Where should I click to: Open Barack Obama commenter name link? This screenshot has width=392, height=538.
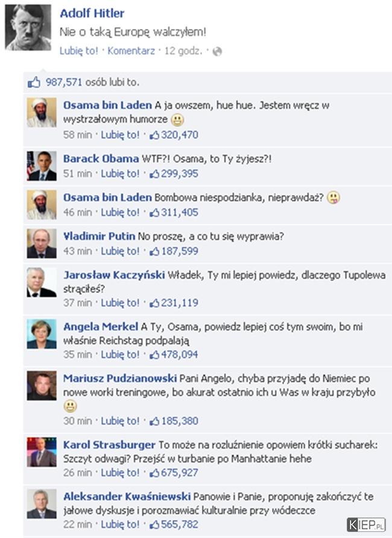101,159
